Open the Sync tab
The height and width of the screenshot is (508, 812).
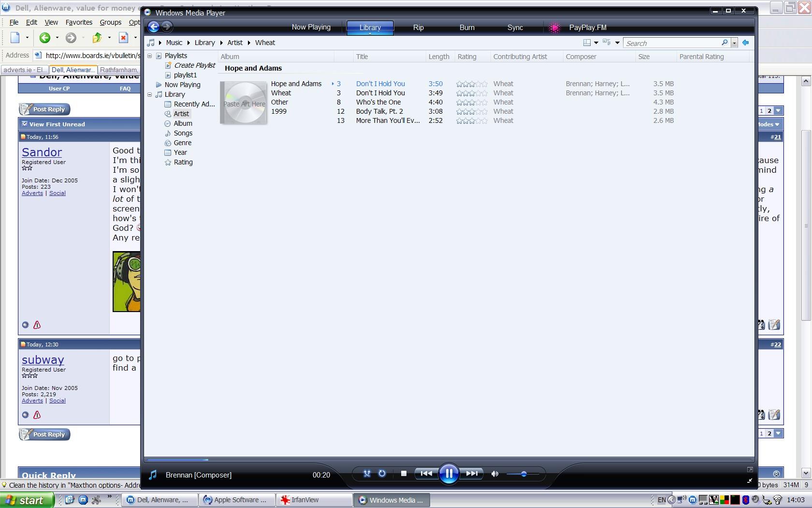(515, 28)
